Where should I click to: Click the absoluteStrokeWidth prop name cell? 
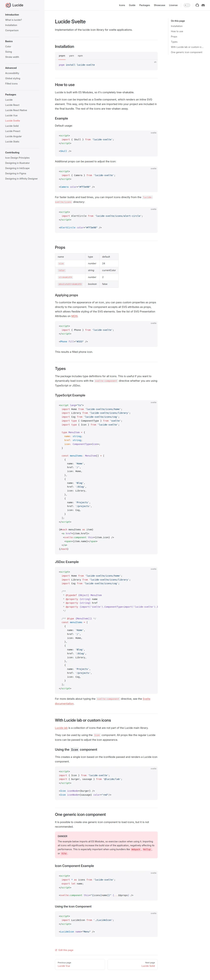[x=70, y=284]
